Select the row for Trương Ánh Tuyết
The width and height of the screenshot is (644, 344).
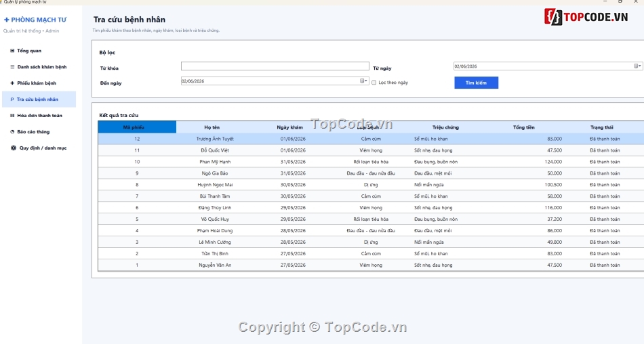tap(371, 139)
